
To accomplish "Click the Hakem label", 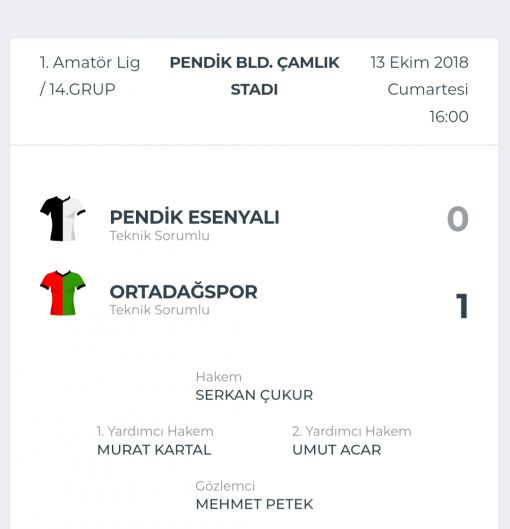I will (x=219, y=377).
